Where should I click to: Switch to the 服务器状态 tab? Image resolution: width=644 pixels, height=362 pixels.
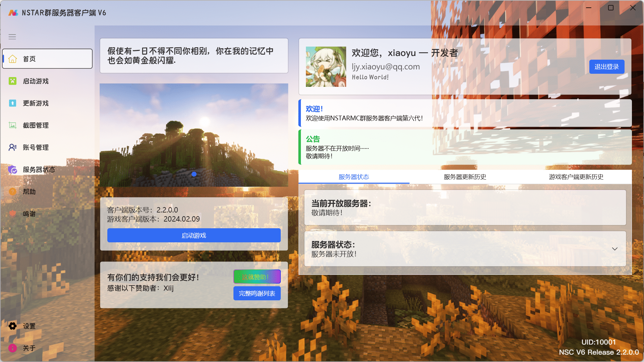pyautogui.click(x=354, y=177)
